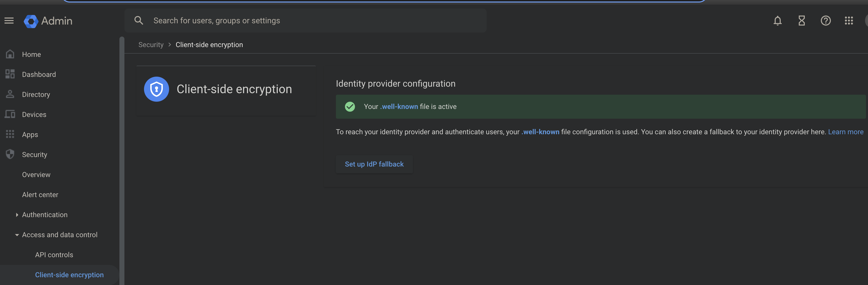Click Set up IdP fallback button
Image resolution: width=868 pixels, height=285 pixels.
point(374,164)
